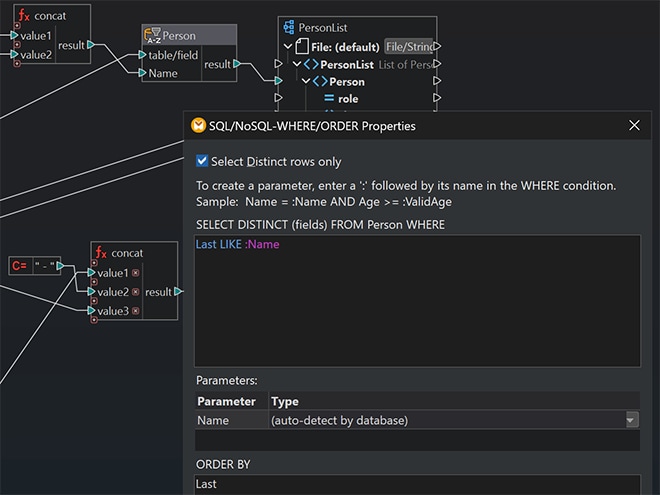Click the value2 input connector on top concat
Screen dimensions: 660x495
coord(14,54)
